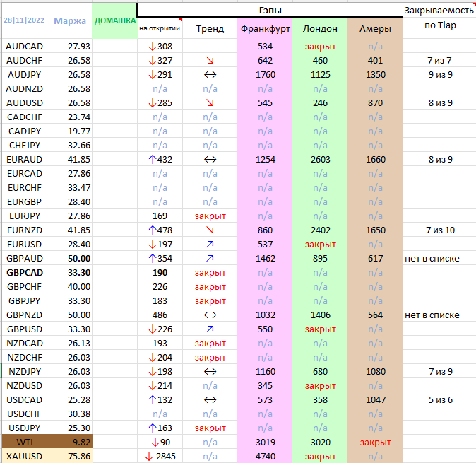Click the cream XAUUSD pair cell
The height and width of the screenshot is (463, 476).
click(24, 456)
